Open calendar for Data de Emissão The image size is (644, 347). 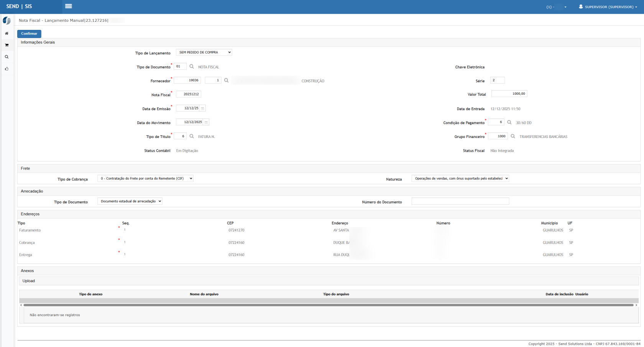tap(203, 109)
